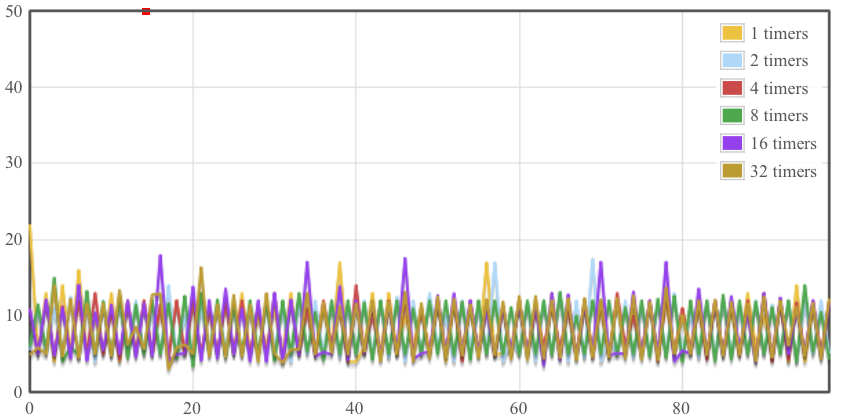Select the '4 timers' legend label
Image resolution: width=868 pixels, height=419 pixels.
(x=779, y=88)
